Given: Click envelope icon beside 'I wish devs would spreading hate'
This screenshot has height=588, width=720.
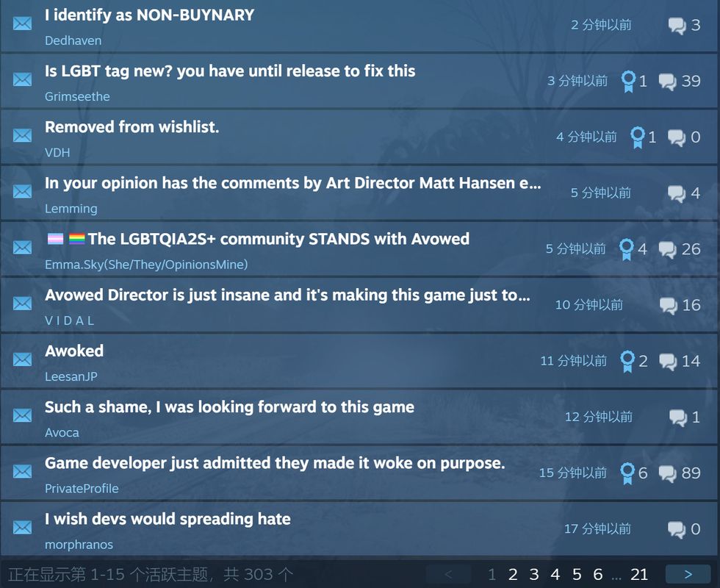Looking at the screenshot, I should (22, 528).
